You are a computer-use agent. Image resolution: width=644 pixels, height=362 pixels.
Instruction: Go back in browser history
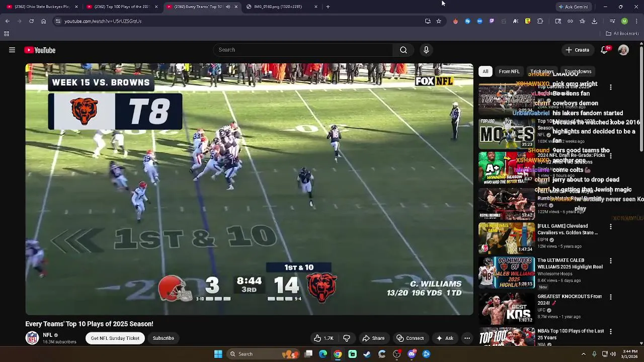(x=7, y=21)
